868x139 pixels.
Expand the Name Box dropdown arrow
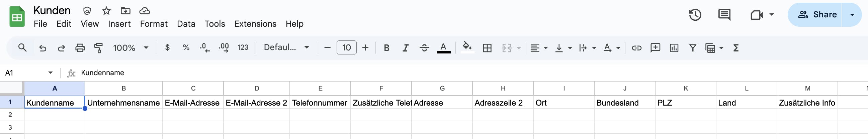tap(51, 73)
